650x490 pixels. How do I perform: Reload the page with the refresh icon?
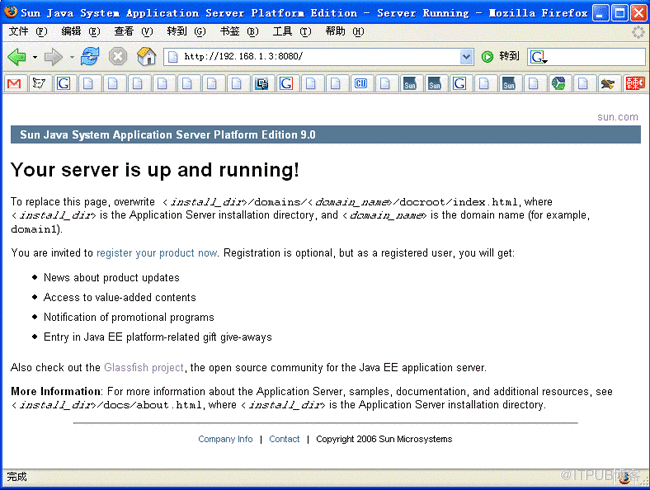[x=90, y=56]
